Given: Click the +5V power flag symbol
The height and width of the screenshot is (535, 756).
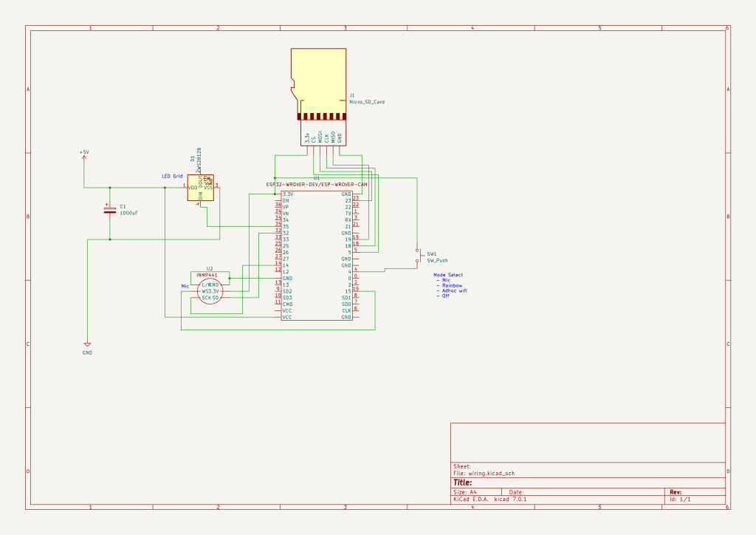Looking at the screenshot, I should point(84,157).
